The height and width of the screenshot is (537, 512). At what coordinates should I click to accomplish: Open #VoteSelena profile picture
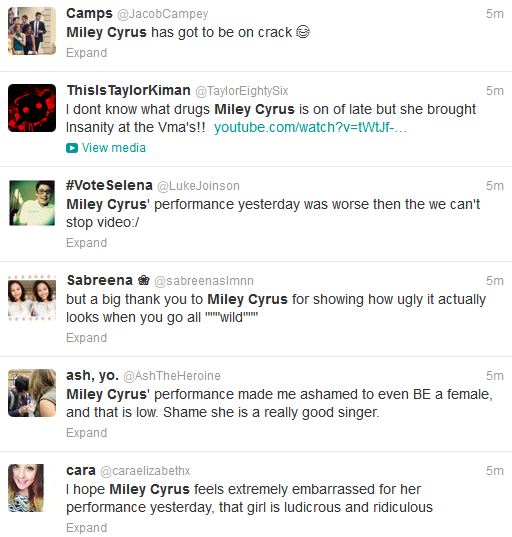(x=32, y=203)
